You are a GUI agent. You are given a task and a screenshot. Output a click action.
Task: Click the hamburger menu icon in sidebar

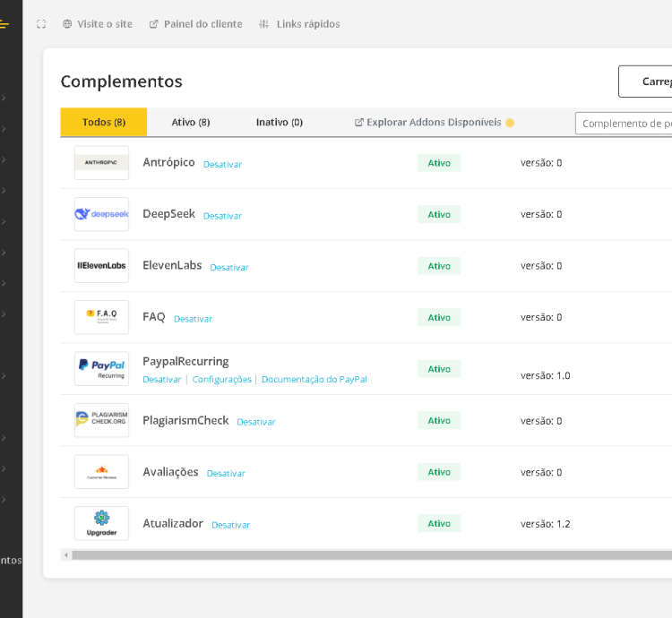4,24
